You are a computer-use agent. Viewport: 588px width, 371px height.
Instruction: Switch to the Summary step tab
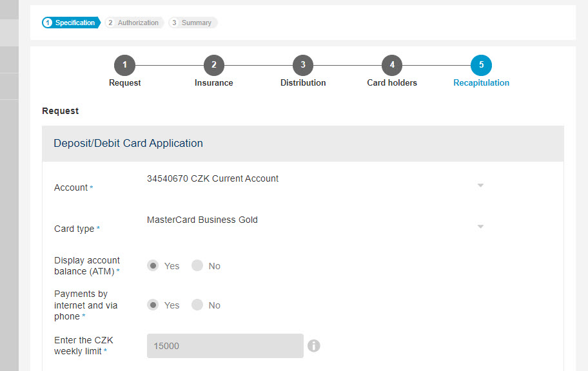pyautogui.click(x=193, y=23)
